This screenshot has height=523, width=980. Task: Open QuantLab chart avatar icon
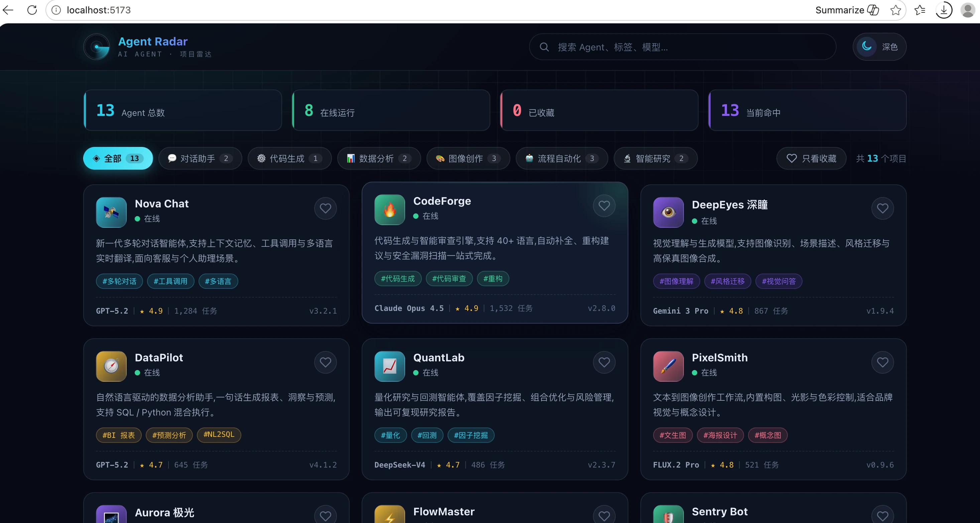pos(390,366)
